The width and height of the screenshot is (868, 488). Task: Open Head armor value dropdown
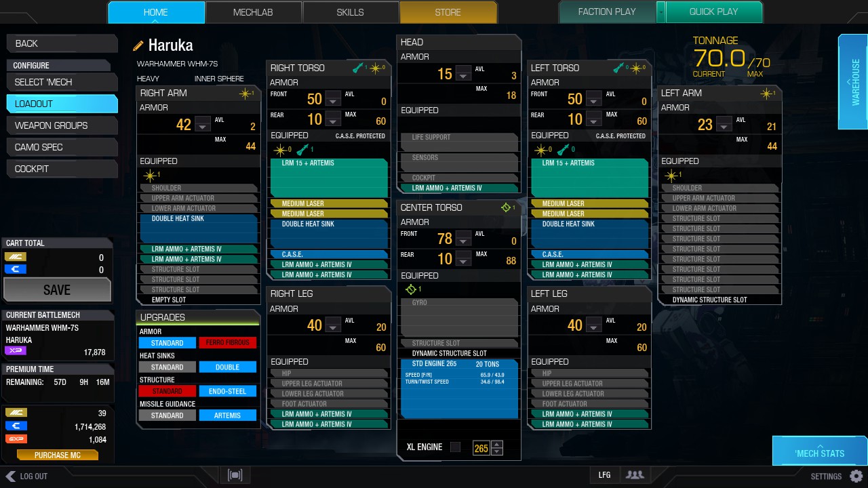(463, 74)
